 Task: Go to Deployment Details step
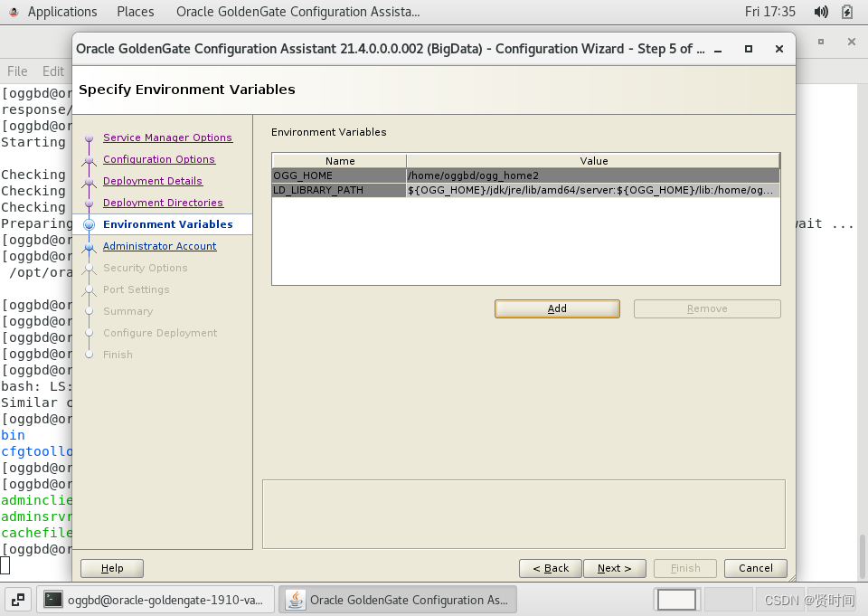(153, 181)
